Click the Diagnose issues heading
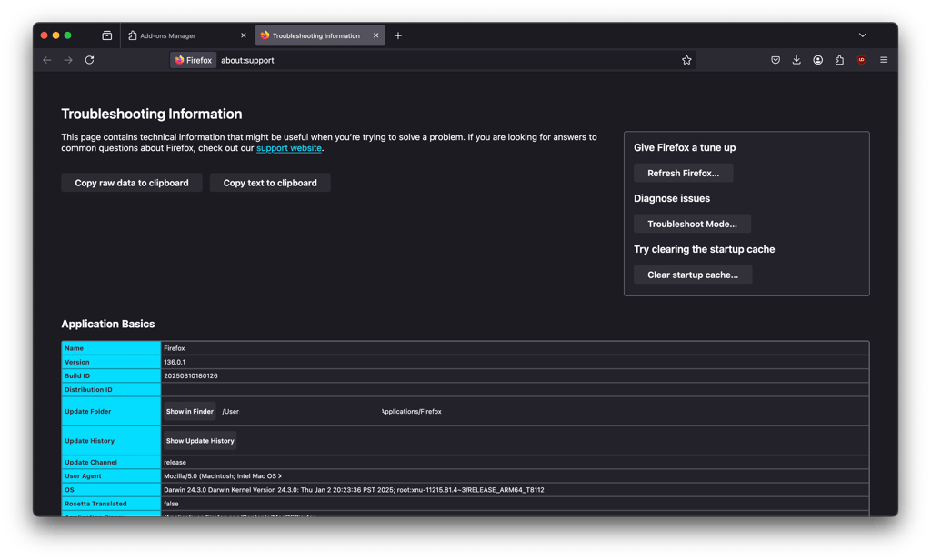The image size is (931, 560). point(672,198)
